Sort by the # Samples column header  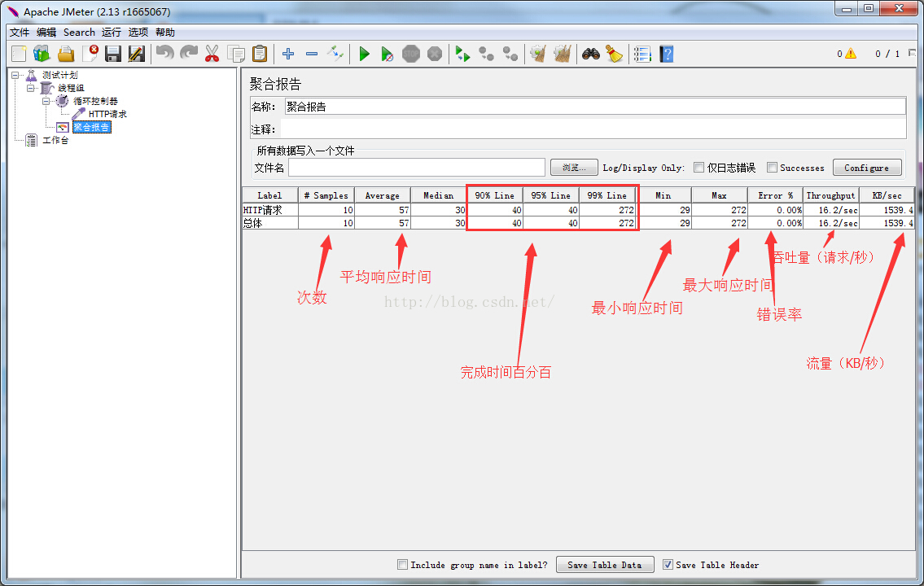tap(326, 195)
